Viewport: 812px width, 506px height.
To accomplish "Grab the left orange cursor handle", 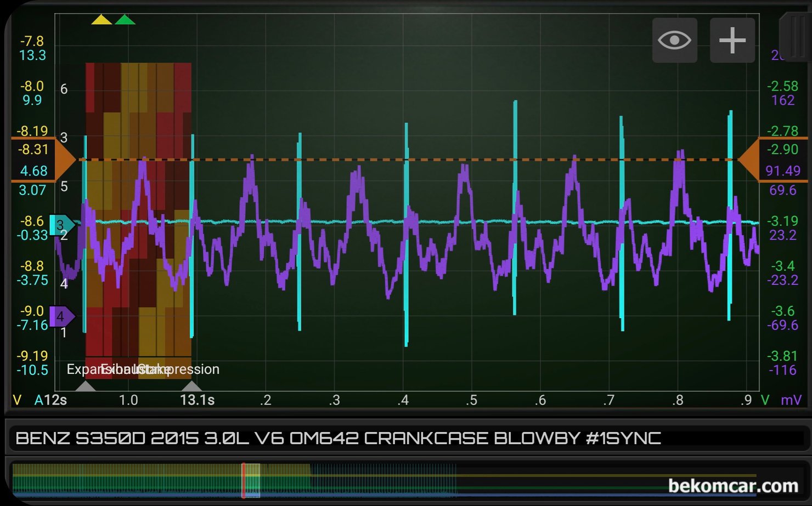I will pos(44,160).
